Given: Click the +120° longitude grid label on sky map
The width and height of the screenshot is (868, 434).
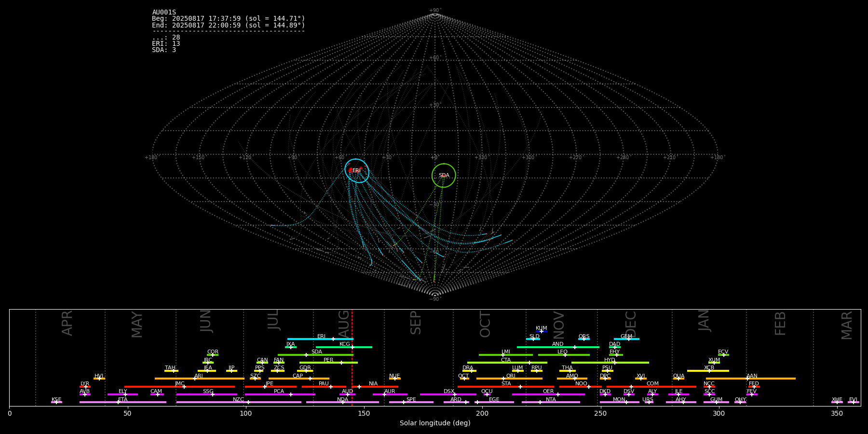Looking at the screenshot, I should [245, 158].
